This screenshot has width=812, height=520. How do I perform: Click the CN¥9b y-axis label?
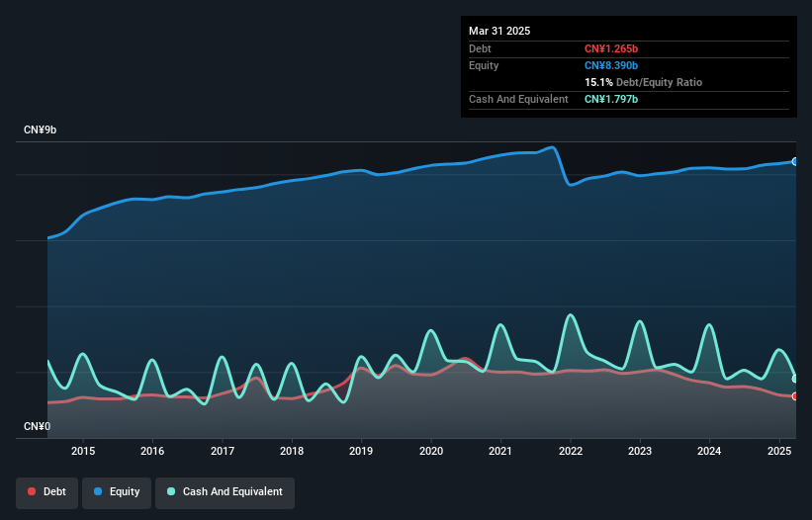coord(40,130)
